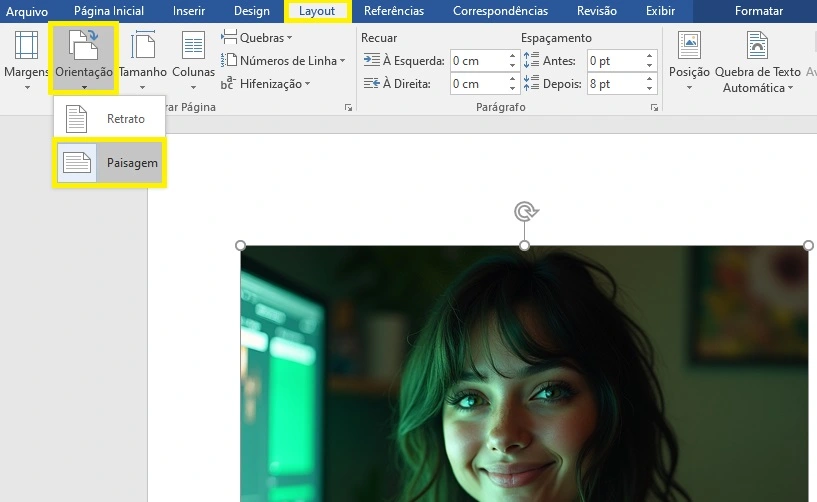The width and height of the screenshot is (817, 502).
Task: Open the Hifenização dropdown
Action: pos(265,83)
